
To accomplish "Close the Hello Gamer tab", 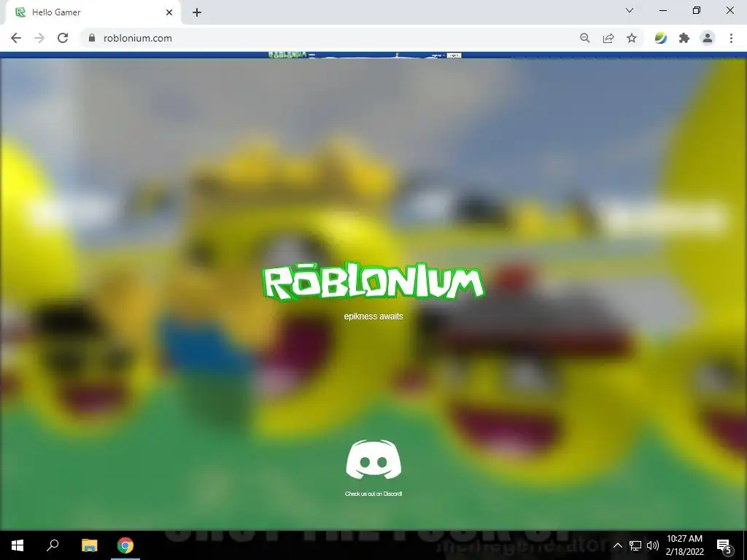I will point(169,12).
